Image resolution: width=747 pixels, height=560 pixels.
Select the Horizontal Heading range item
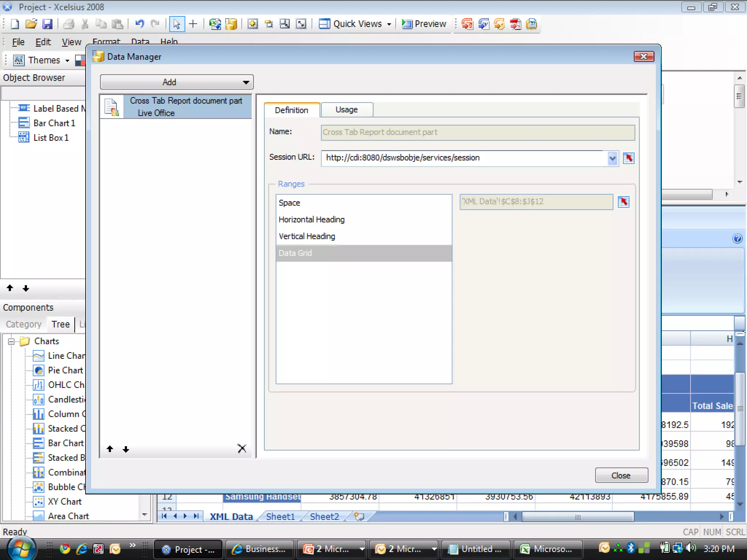click(364, 219)
